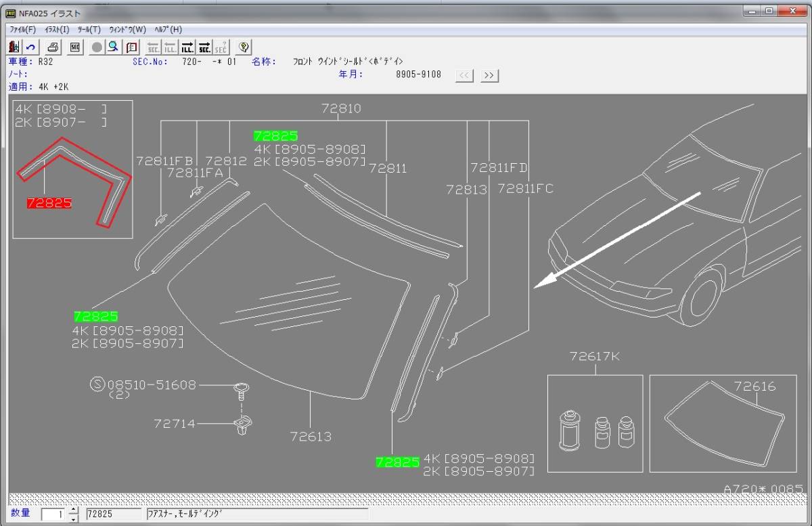Go to next section with SEC. arrow
Image resolution: width=812 pixels, height=526 pixels.
click(x=204, y=47)
